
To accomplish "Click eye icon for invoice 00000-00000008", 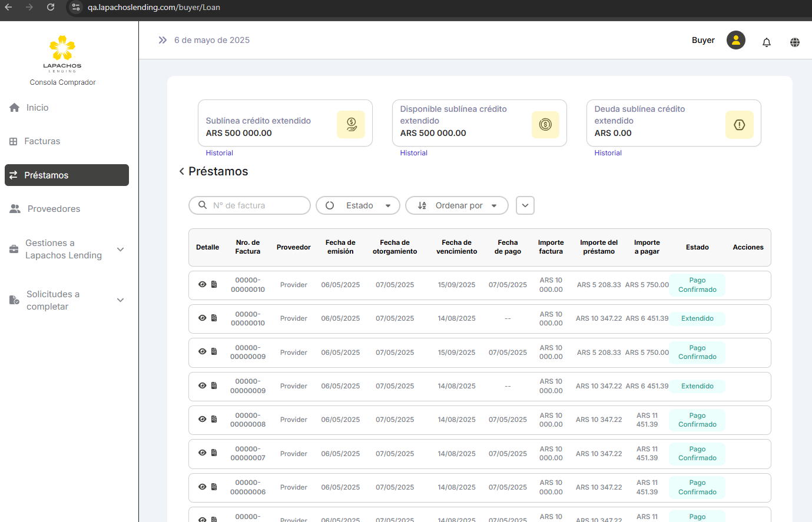I will [x=202, y=420].
